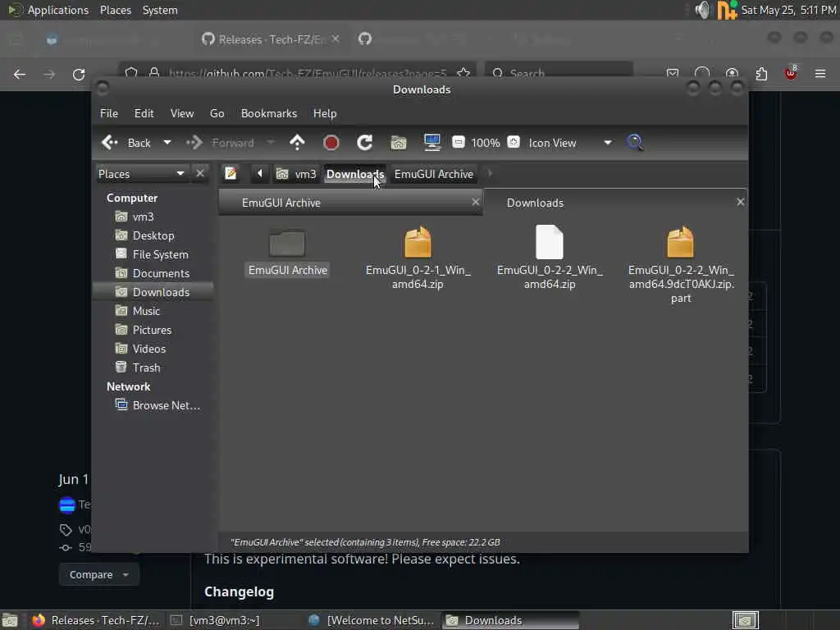Close the EmuGUI Archive tab
Screen dimensions: 840x630
tap(475, 202)
